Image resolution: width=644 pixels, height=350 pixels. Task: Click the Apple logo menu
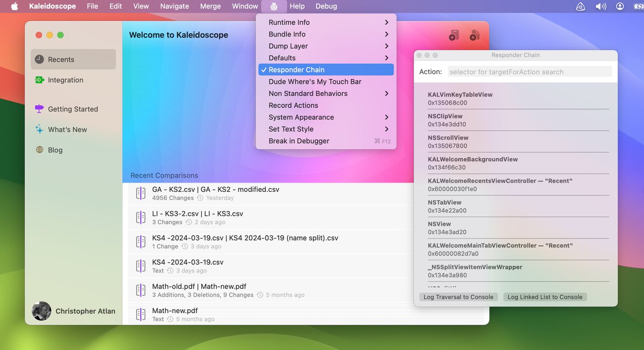[x=14, y=6]
